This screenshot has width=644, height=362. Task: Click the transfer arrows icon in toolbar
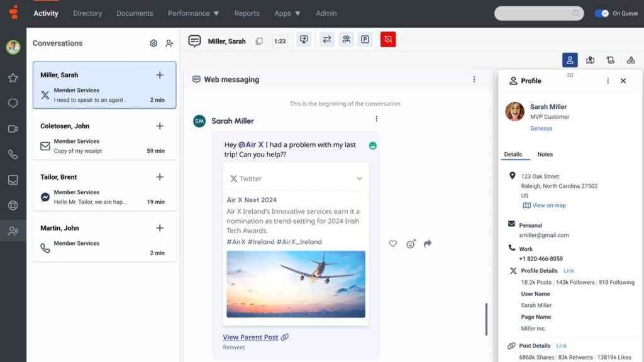(x=326, y=40)
